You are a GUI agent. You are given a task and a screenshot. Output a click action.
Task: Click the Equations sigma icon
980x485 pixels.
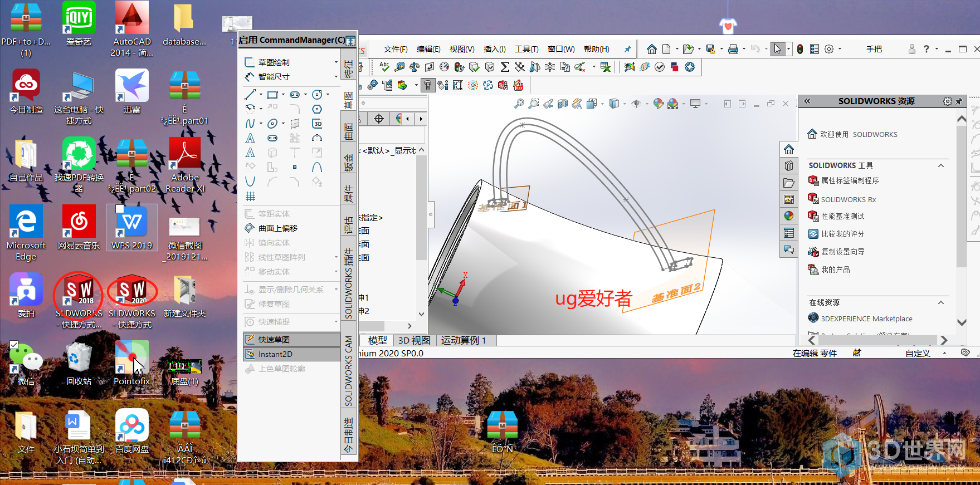point(505,67)
